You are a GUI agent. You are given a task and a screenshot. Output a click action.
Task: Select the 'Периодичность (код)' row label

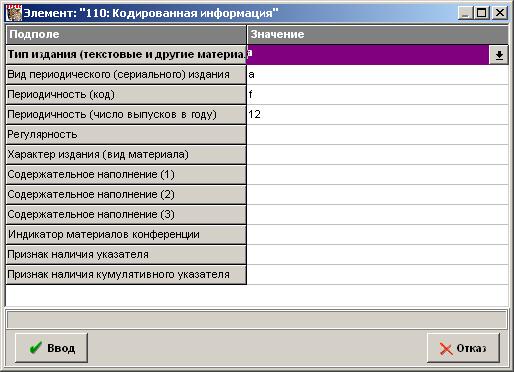[126, 95]
